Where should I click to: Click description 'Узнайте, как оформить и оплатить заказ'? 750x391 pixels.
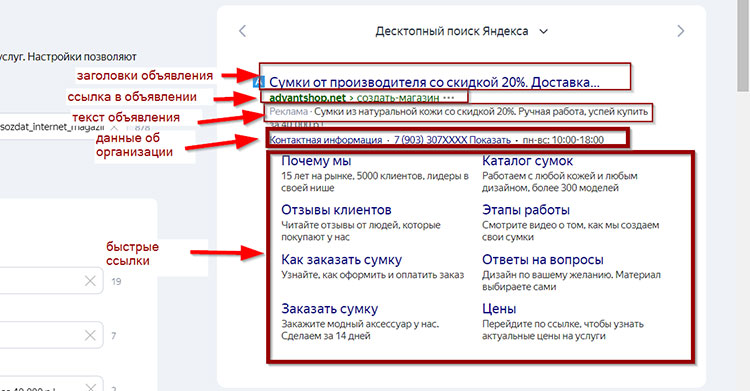(373, 275)
